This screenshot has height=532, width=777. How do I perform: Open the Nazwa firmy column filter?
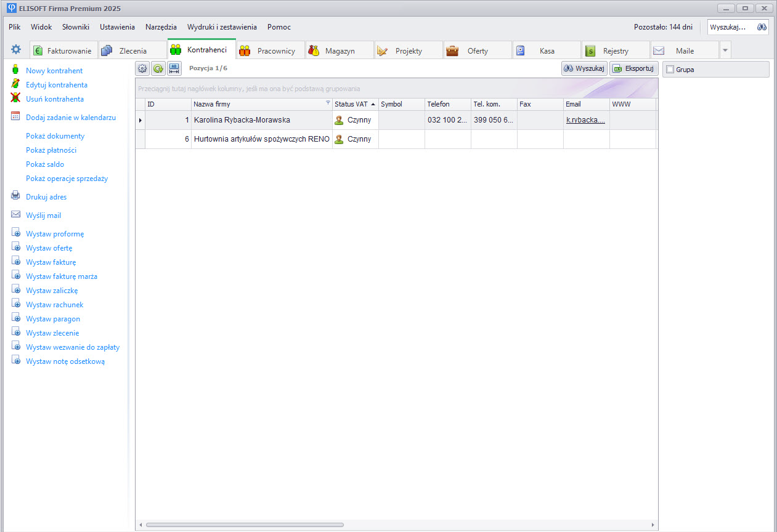(328, 103)
